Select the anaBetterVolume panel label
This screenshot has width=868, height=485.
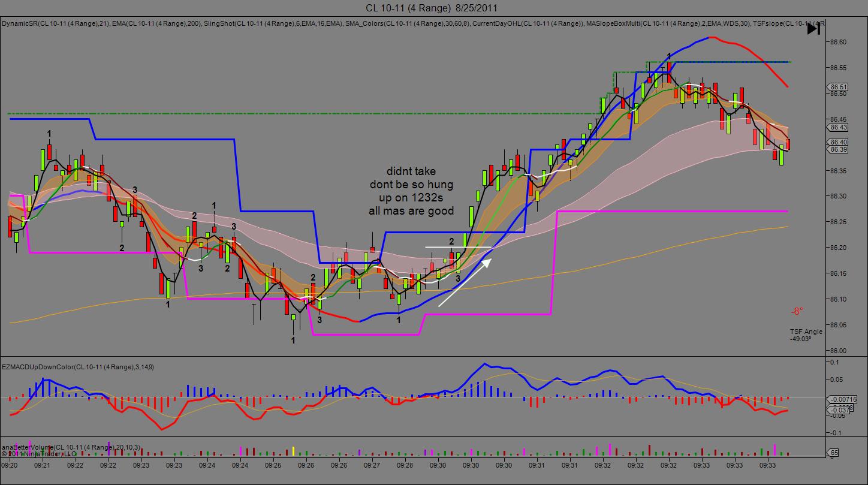(x=71, y=447)
